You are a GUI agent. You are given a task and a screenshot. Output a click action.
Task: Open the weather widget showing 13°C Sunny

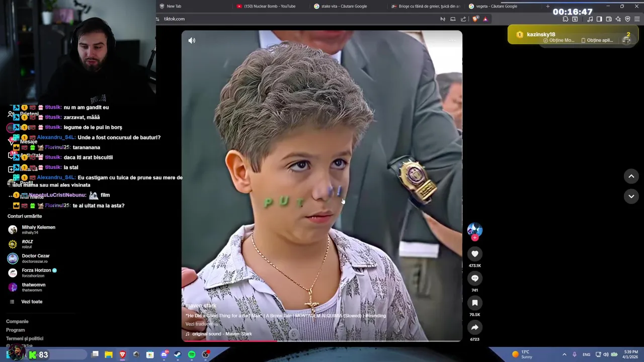click(523, 354)
